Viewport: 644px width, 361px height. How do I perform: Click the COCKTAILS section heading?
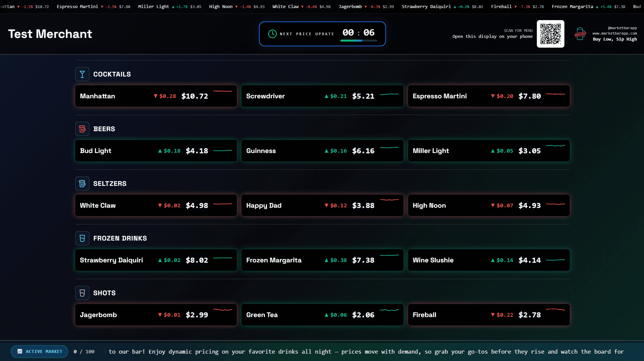point(112,74)
